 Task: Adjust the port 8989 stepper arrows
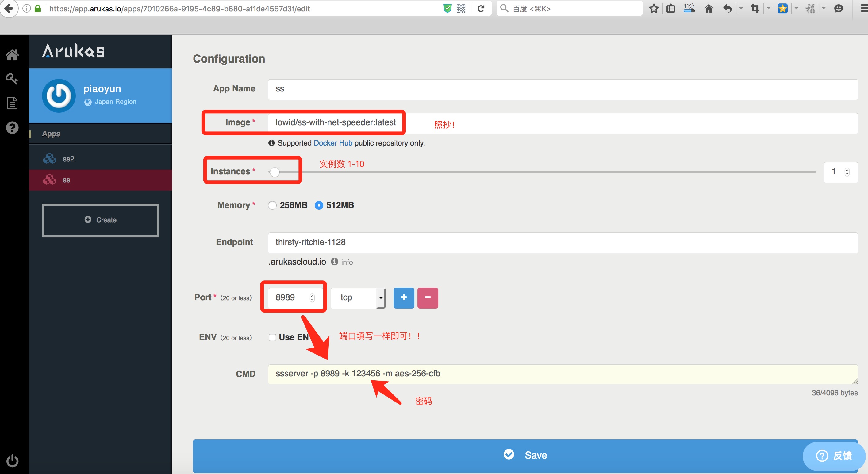[x=312, y=297]
